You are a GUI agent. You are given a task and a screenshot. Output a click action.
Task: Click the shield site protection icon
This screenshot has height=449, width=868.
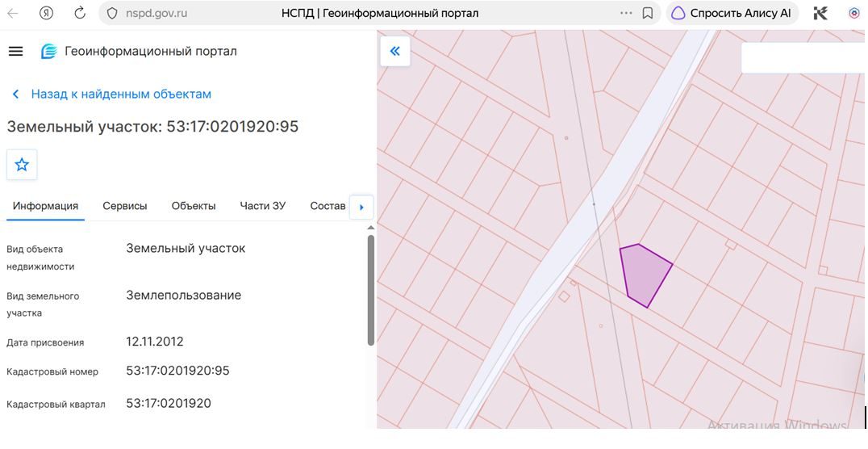[112, 13]
